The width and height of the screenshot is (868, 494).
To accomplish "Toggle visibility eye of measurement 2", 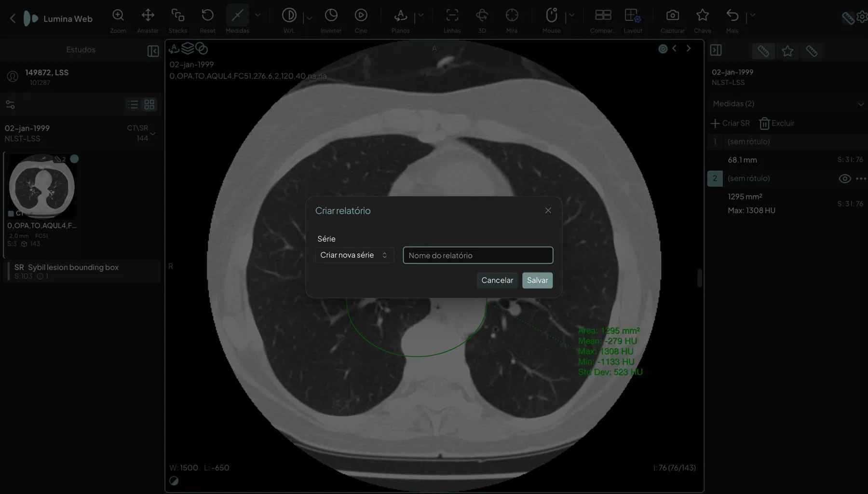I will pyautogui.click(x=844, y=178).
